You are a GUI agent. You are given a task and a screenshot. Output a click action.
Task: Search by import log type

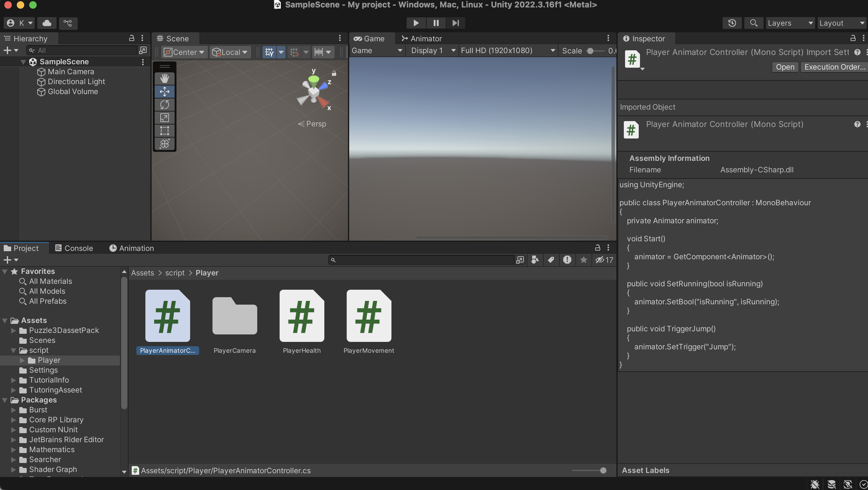click(x=567, y=260)
